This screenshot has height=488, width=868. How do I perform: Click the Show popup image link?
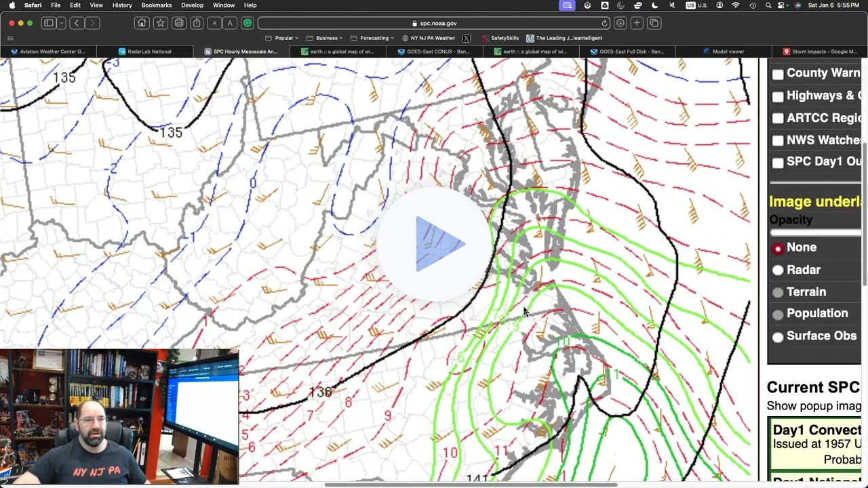[812, 406]
